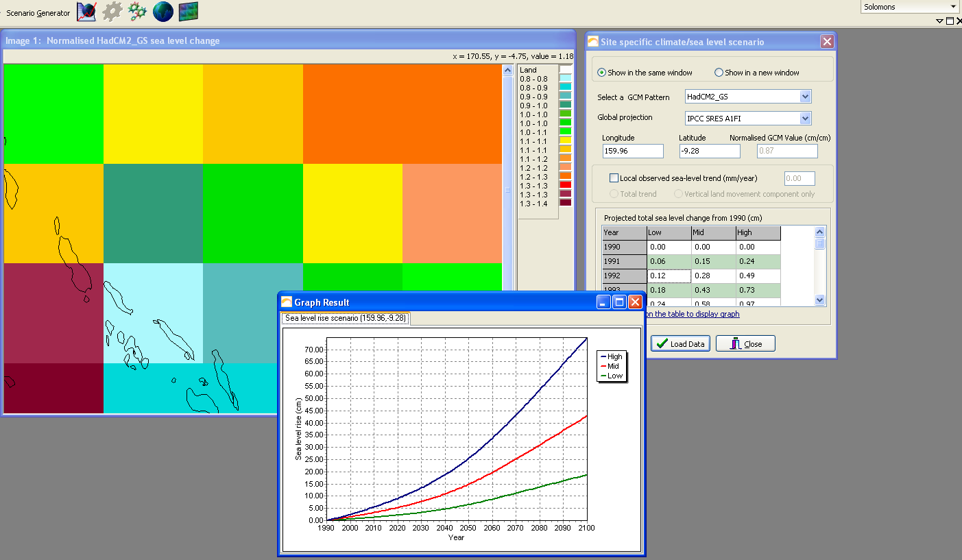
Task: Click the green tiled map toolbar icon
Action: pyautogui.click(x=189, y=12)
